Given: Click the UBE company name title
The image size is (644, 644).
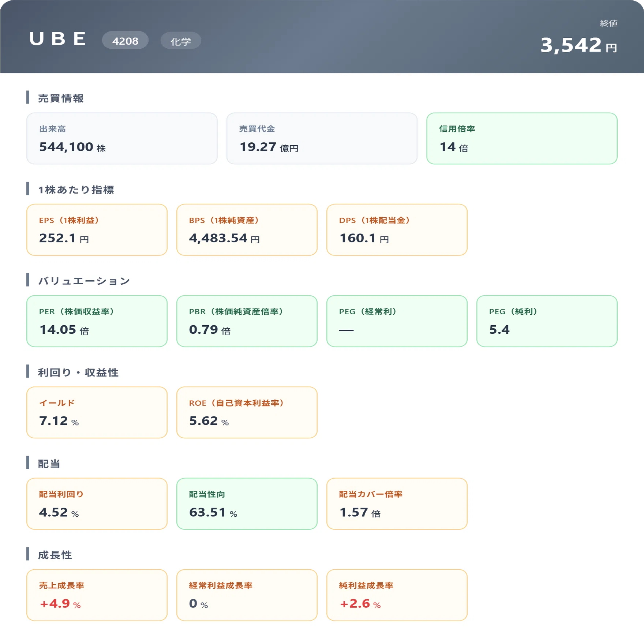Looking at the screenshot, I should click(58, 39).
